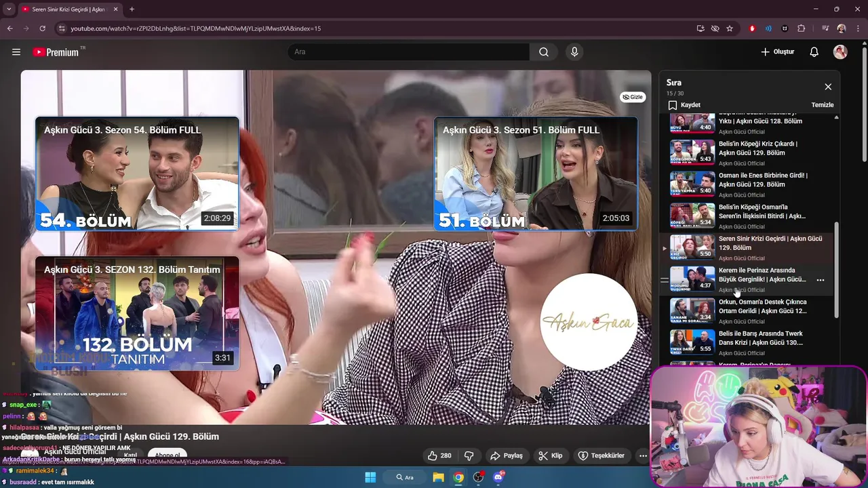The image size is (868, 488).
Task: Click the taskbar Ara search box
Action: point(405,477)
